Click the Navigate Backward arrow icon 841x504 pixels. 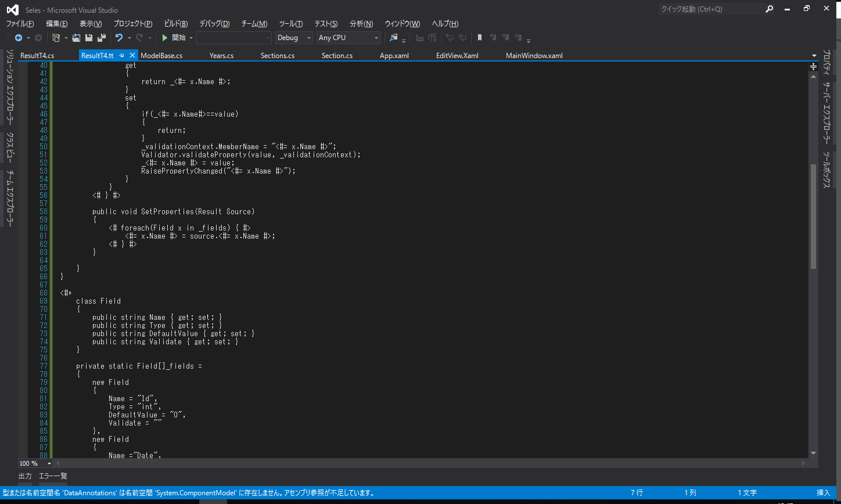20,37
